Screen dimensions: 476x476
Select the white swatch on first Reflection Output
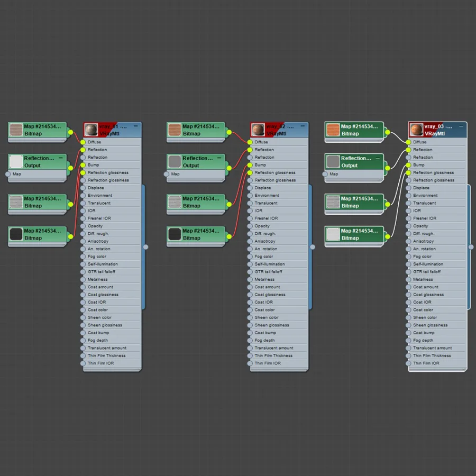click(16, 161)
